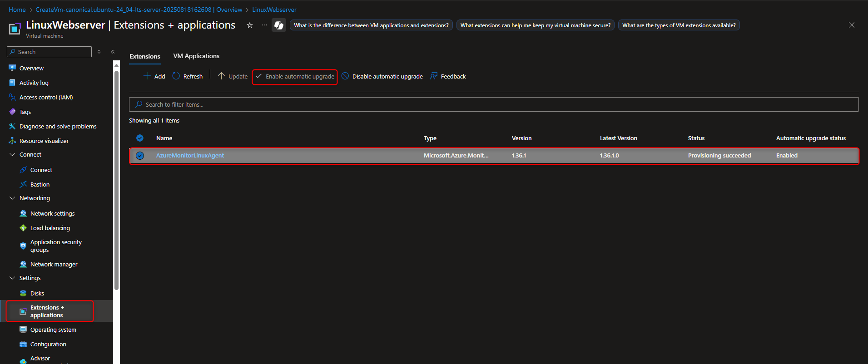This screenshot has height=364, width=868.
Task: Collapse the Networking section in sidebar
Action: click(12, 198)
